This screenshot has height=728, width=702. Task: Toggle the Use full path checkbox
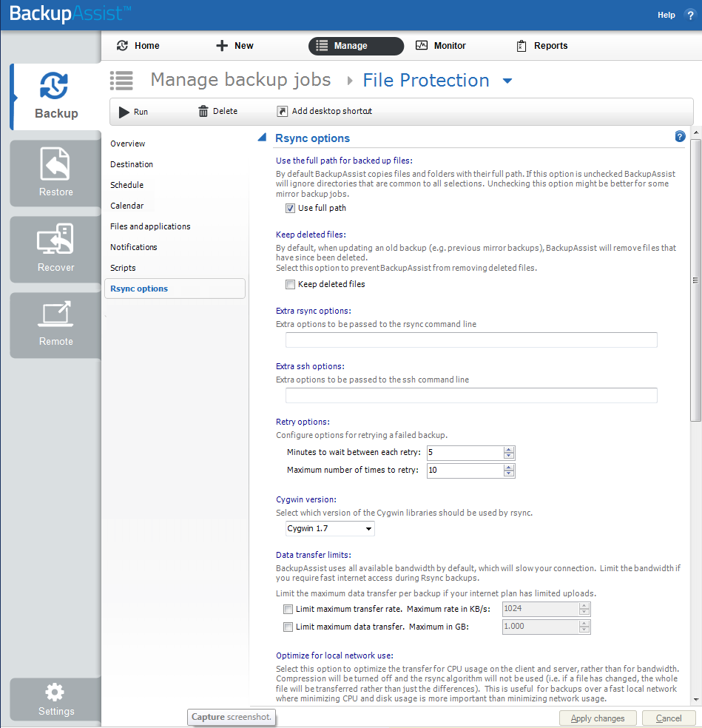(290, 209)
